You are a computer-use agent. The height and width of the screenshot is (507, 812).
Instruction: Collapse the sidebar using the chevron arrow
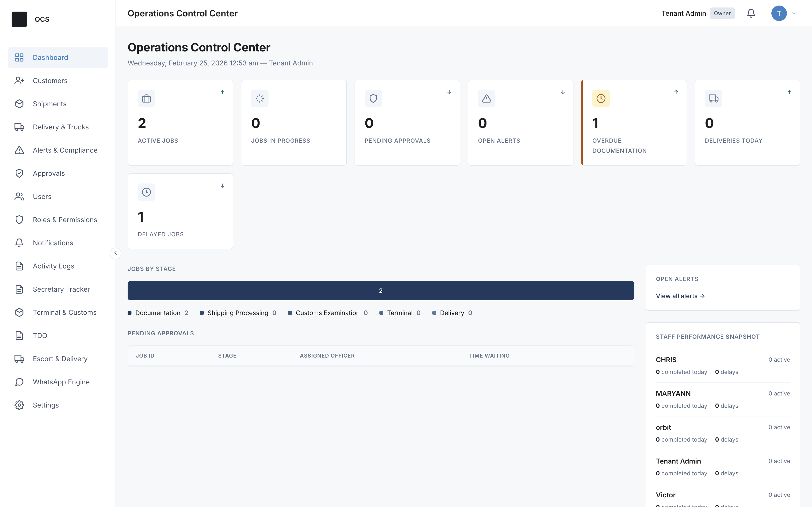tap(116, 253)
